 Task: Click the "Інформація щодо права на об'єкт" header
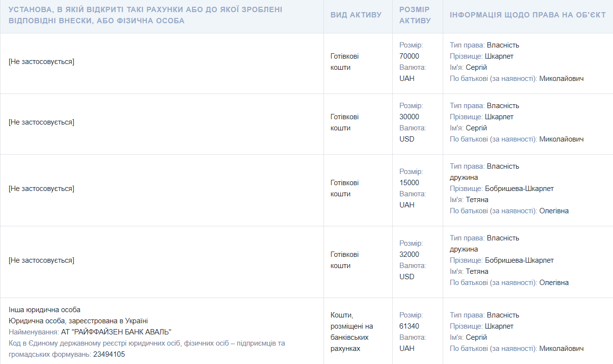(x=527, y=15)
